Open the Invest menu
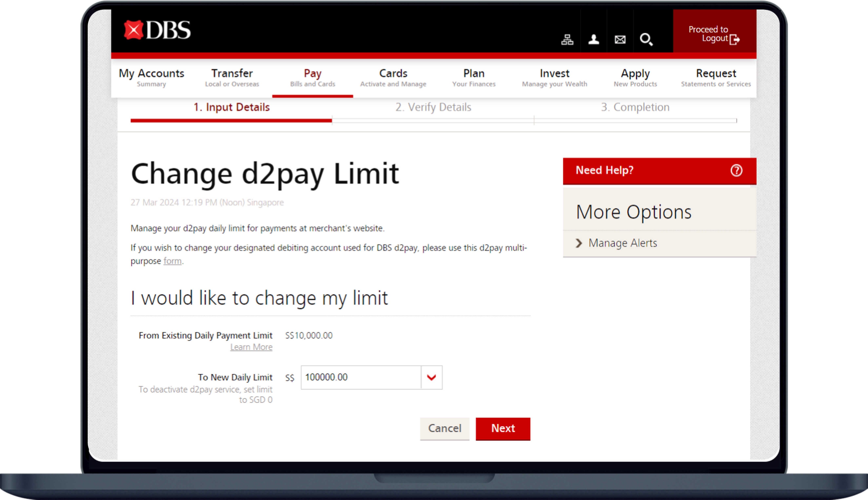 tap(554, 78)
